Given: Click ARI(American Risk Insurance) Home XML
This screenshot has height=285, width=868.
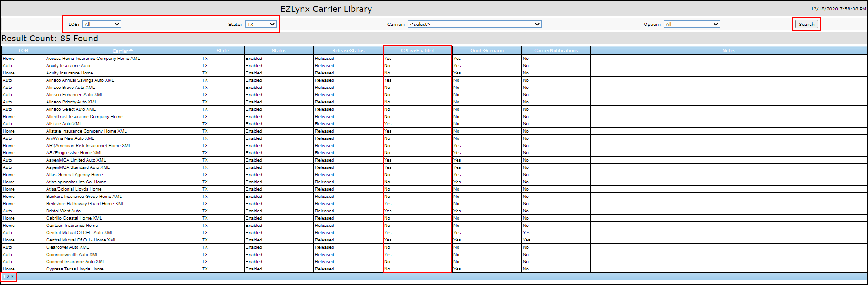Looking at the screenshot, I should (88, 146).
